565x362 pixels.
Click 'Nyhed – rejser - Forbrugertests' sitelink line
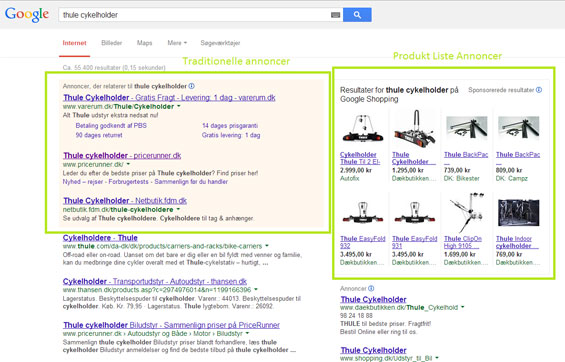[x=145, y=182]
